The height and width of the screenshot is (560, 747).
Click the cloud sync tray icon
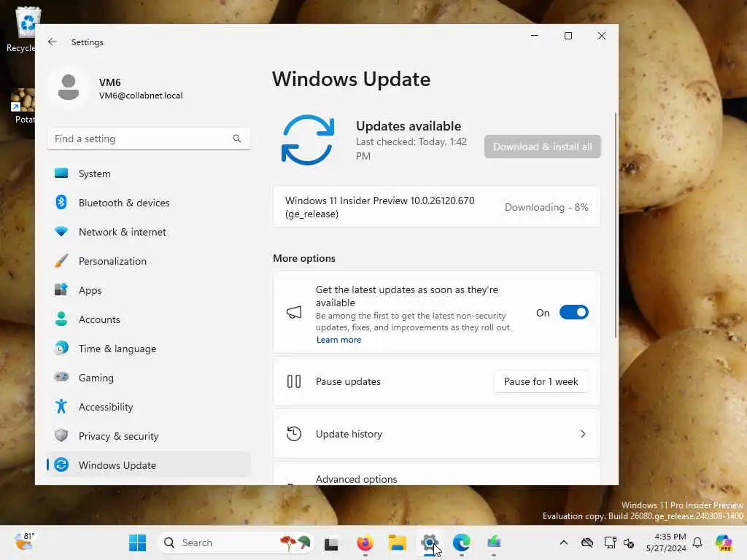pyautogui.click(x=587, y=542)
